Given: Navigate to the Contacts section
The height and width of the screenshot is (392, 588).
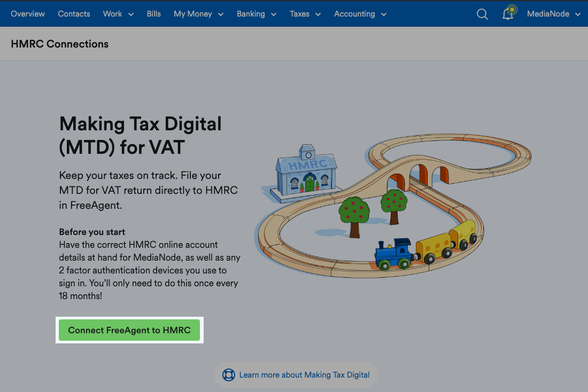Looking at the screenshot, I should click(74, 14).
